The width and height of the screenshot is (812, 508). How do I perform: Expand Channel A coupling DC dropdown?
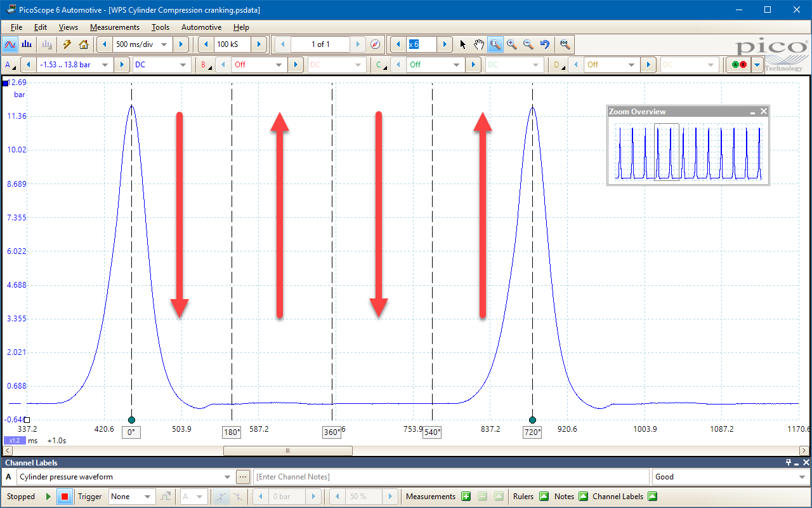[x=183, y=65]
